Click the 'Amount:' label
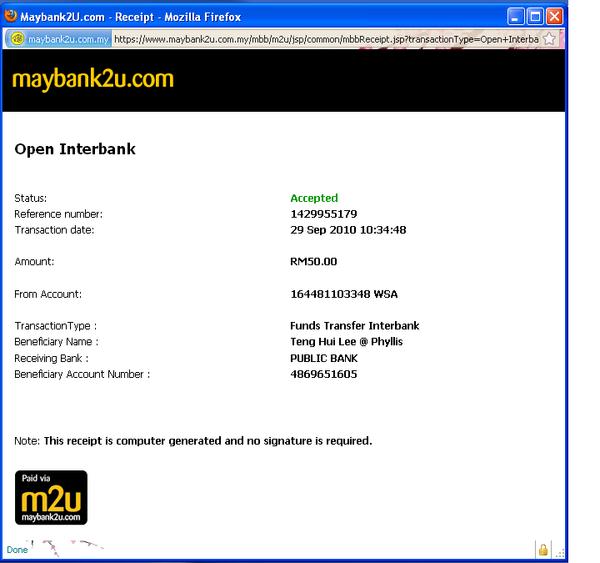The image size is (600, 563). point(34,261)
